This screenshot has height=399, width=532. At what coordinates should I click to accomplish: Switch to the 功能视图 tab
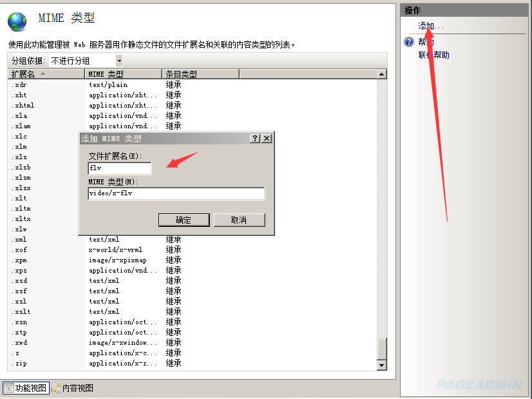tap(26, 388)
